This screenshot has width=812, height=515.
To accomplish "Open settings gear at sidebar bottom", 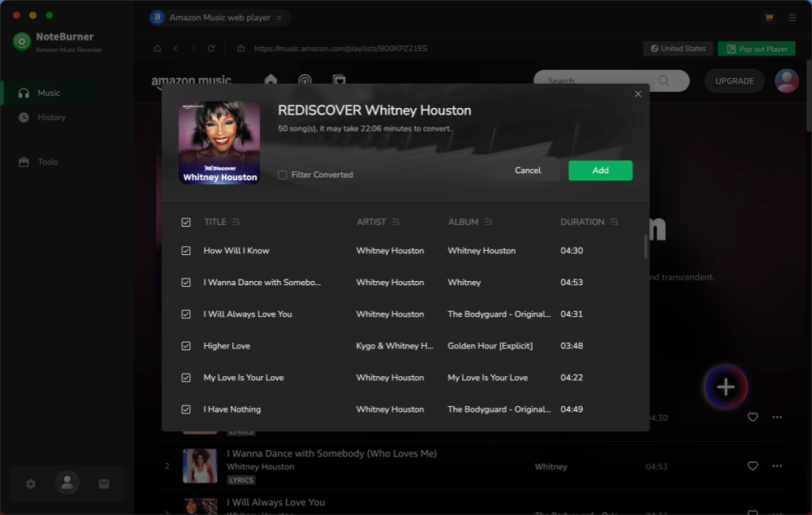I will point(31,483).
